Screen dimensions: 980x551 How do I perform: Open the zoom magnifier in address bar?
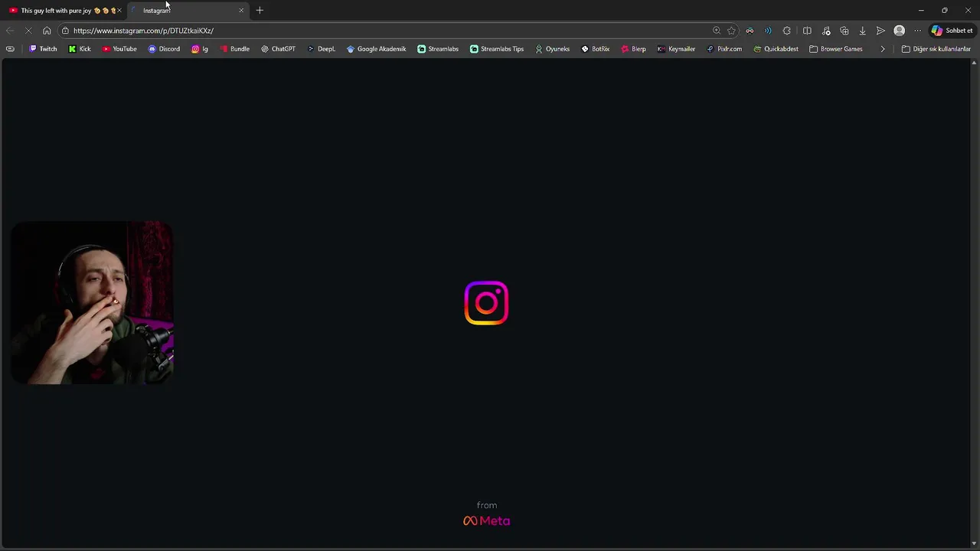click(x=717, y=31)
